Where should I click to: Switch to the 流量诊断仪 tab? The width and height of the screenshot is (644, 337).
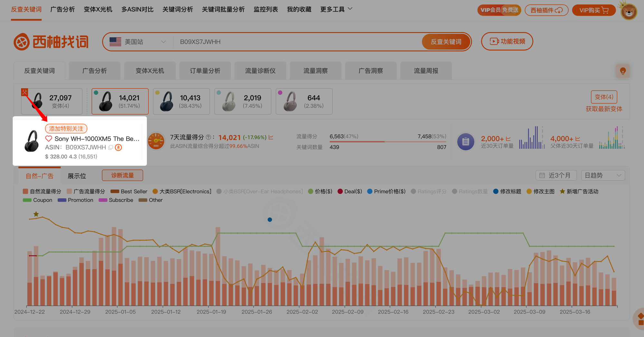[260, 71]
